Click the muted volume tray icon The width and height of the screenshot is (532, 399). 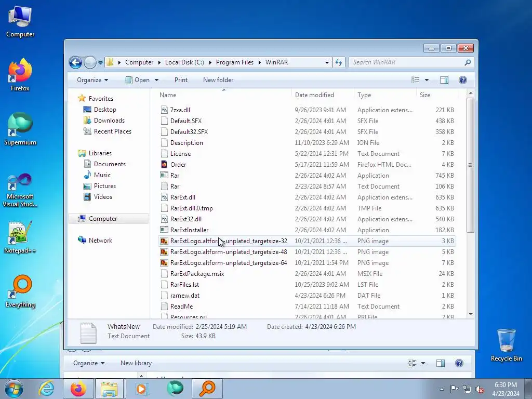(x=480, y=389)
